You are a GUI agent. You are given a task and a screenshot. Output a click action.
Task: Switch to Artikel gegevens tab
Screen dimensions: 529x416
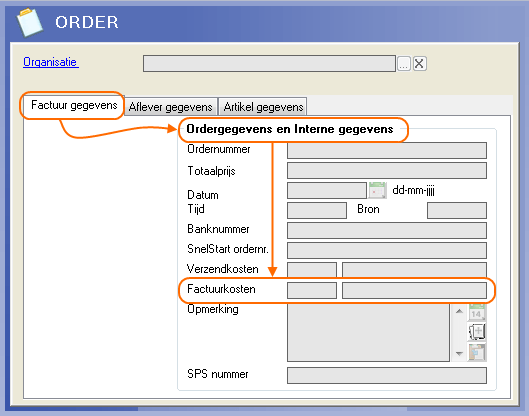tap(263, 107)
